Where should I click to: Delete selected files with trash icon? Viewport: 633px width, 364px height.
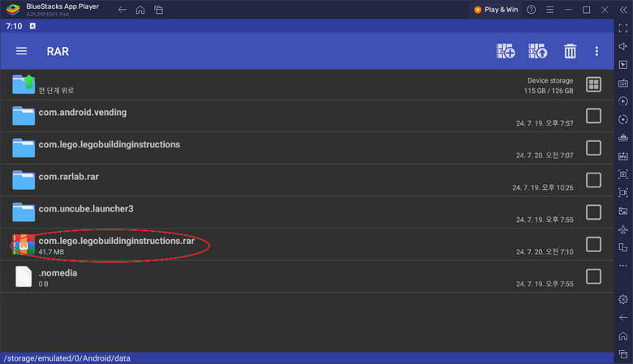click(570, 51)
